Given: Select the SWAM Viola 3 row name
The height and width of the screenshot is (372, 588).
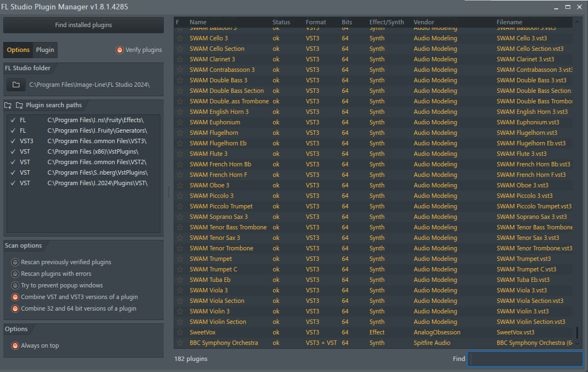Looking at the screenshot, I should [x=209, y=290].
